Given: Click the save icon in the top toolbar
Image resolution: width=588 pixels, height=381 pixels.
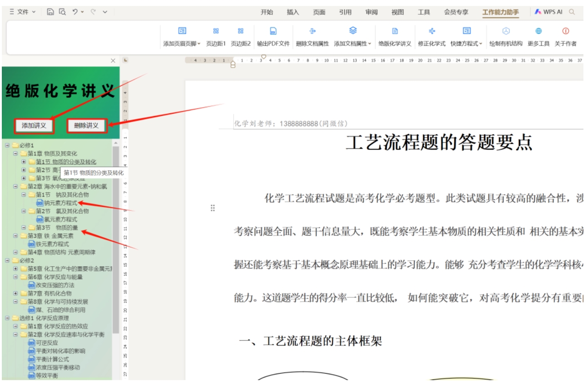Looking at the screenshot, I should 51,12.
